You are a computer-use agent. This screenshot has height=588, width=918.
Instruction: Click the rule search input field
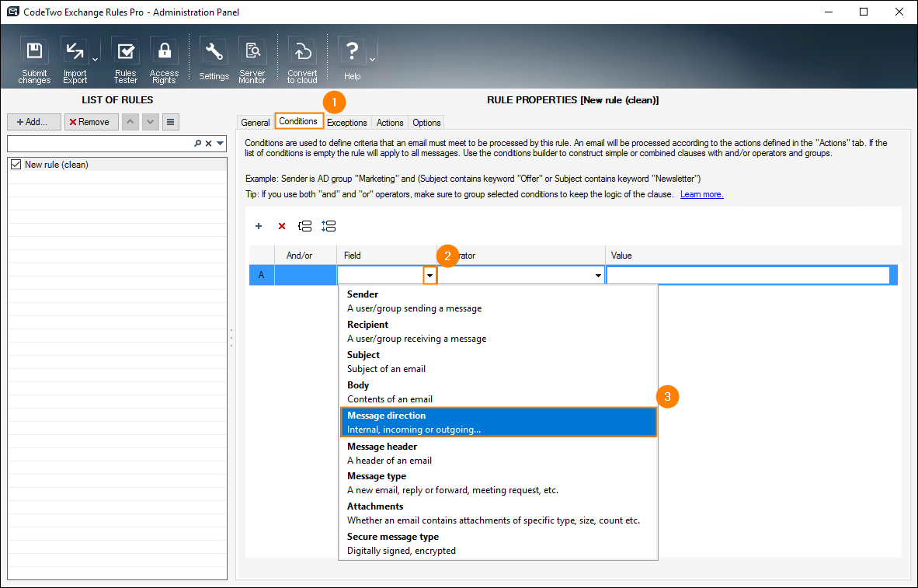click(99, 144)
